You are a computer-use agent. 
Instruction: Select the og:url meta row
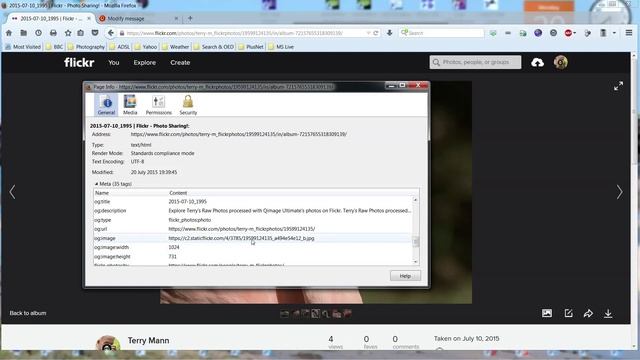[x=253, y=229]
